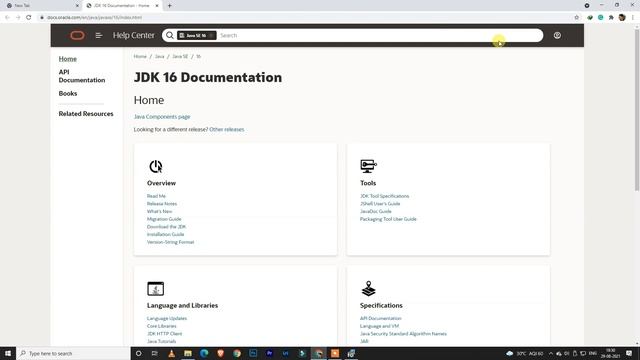This screenshot has width=640, height=360.
Task: Open Chrome's three-dot menu
Action: coord(633,18)
